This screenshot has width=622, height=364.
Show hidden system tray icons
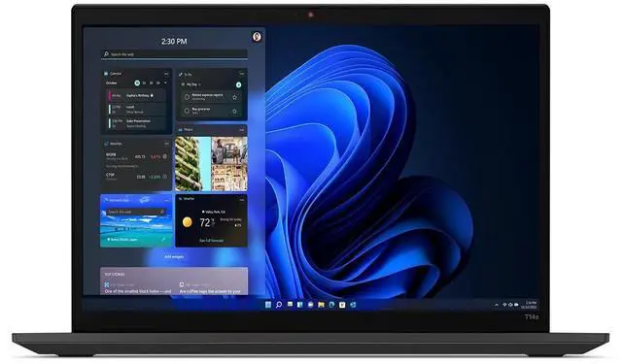point(497,305)
